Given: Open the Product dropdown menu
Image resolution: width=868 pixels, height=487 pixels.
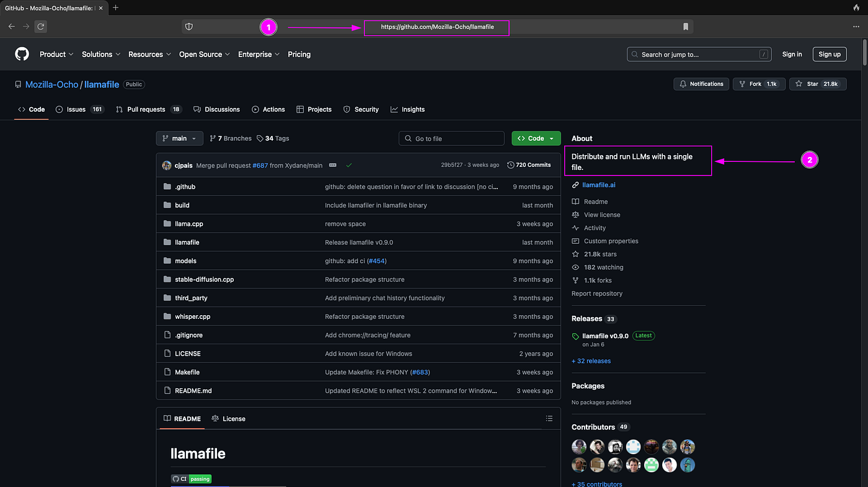Looking at the screenshot, I should tap(56, 55).
